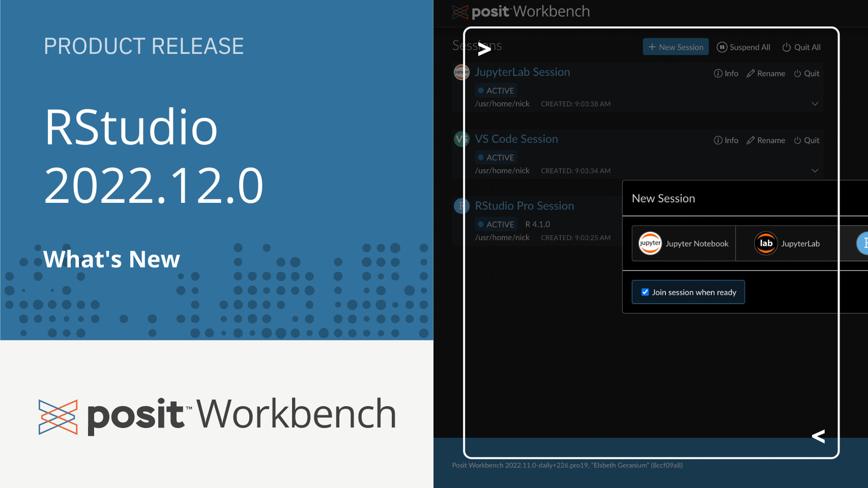Expand the VS Code Session details chevron
Image resolution: width=868 pixels, height=488 pixels.
coord(815,171)
